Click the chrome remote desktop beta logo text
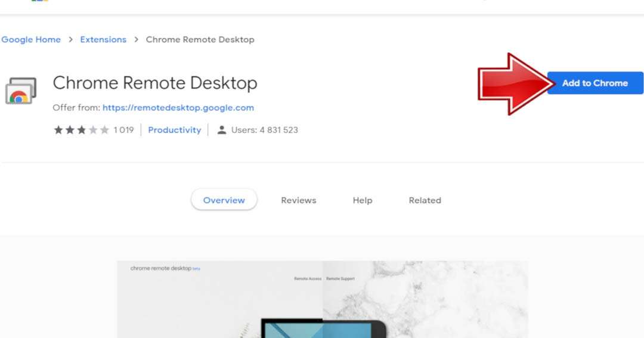The width and height of the screenshot is (644, 338). pos(165,268)
